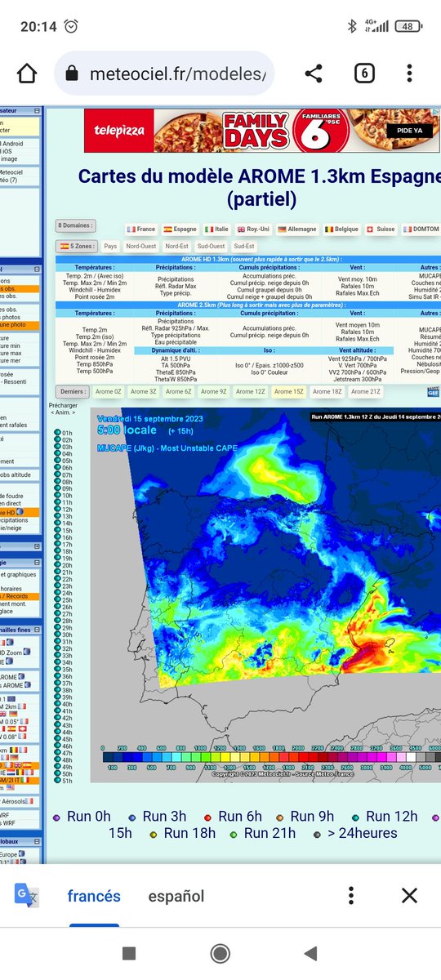Collapse the first sidebar panel via its toggle
This screenshot has width=441, height=980.
point(38,110)
